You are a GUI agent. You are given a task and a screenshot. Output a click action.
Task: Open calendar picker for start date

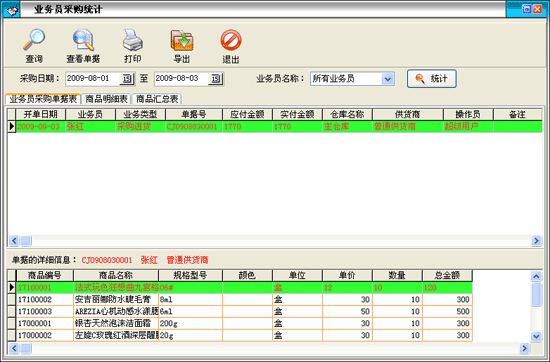[127, 79]
